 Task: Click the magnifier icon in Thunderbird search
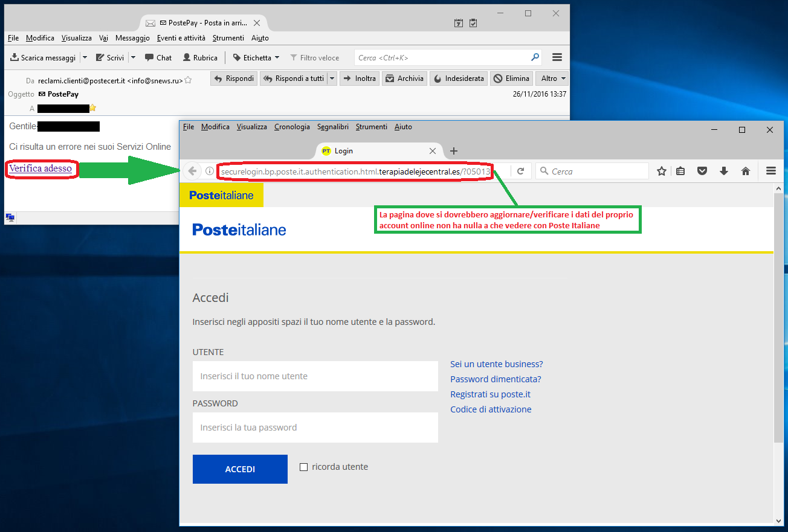(535, 57)
